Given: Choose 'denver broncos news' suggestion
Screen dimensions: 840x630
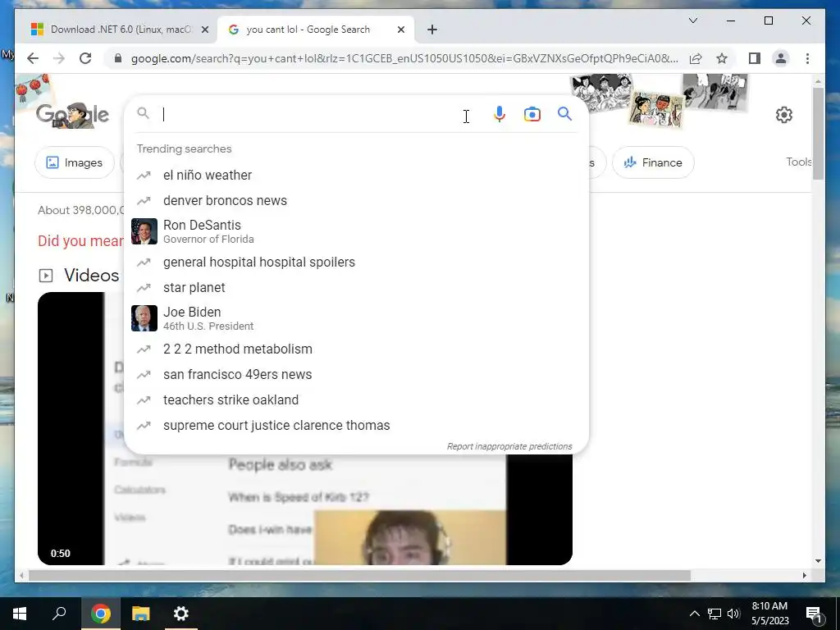Looking at the screenshot, I should point(356,200).
